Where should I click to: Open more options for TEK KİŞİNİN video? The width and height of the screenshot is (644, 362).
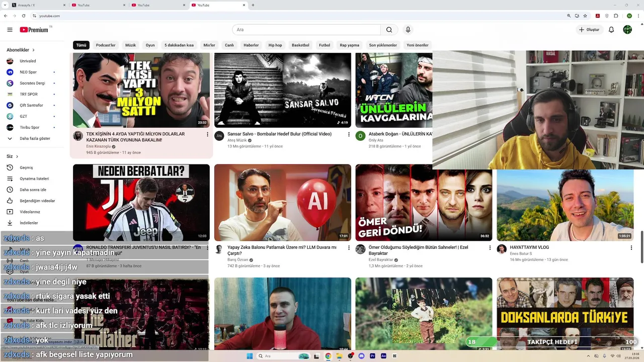click(207, 134)
